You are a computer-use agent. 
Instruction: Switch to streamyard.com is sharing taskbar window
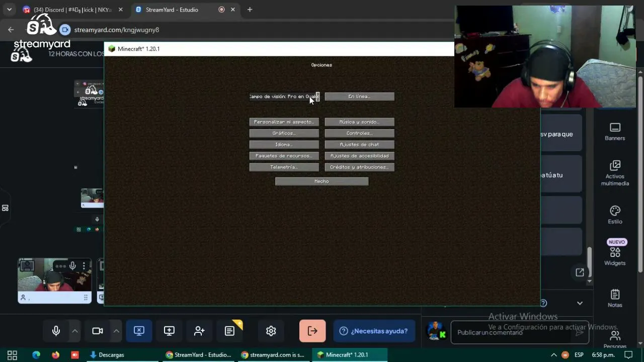[273, 355]
